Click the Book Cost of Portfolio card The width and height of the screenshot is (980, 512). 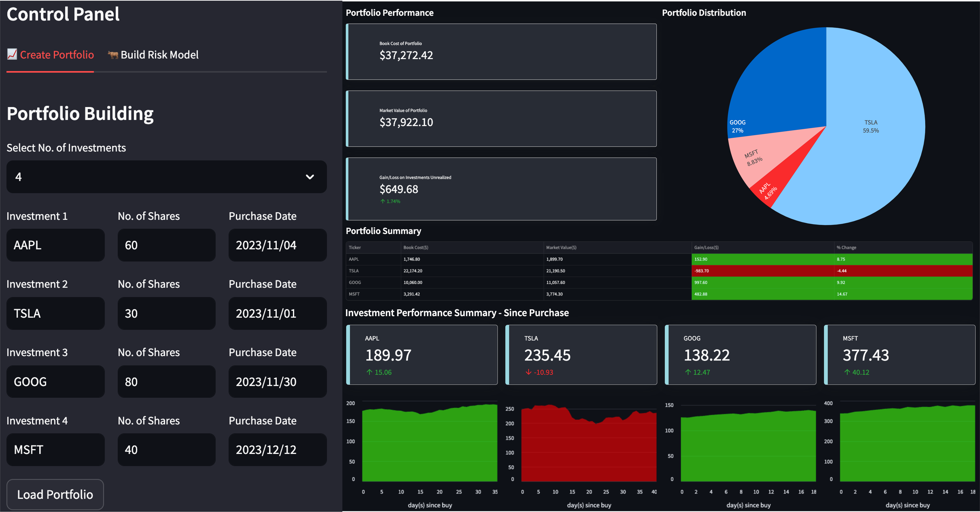click(x=501, y=52)
